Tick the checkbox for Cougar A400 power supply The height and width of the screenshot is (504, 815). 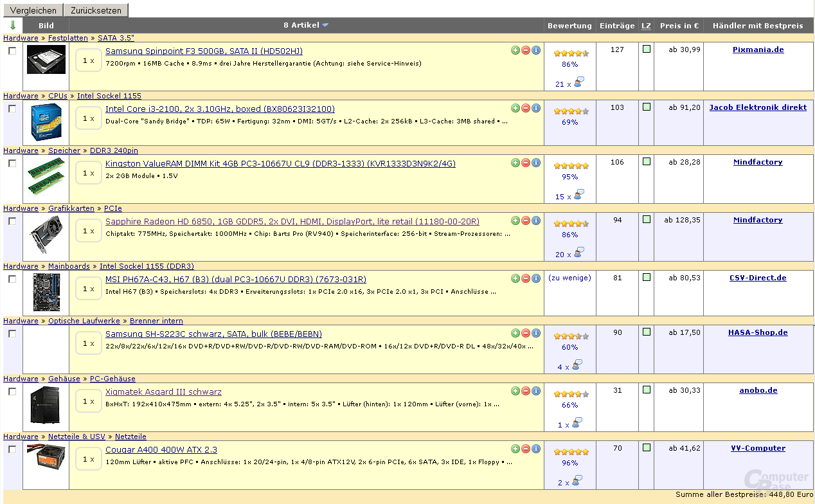click(x=12, y=449)
